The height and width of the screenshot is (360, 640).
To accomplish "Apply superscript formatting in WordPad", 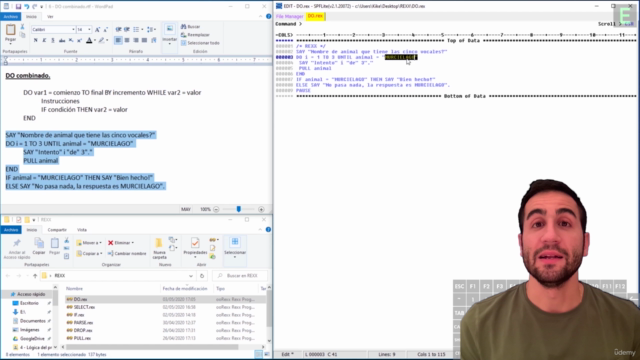I will (x=80, y=40).
